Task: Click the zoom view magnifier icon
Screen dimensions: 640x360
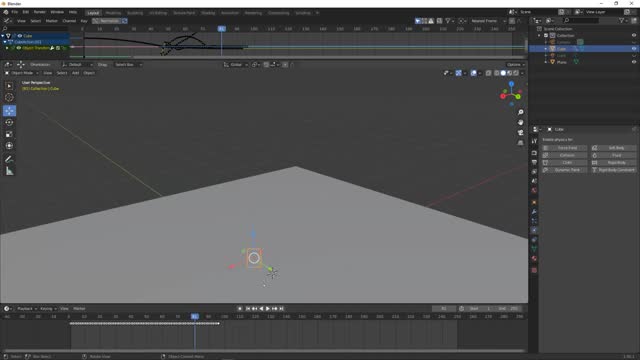Action: [520, 112]
